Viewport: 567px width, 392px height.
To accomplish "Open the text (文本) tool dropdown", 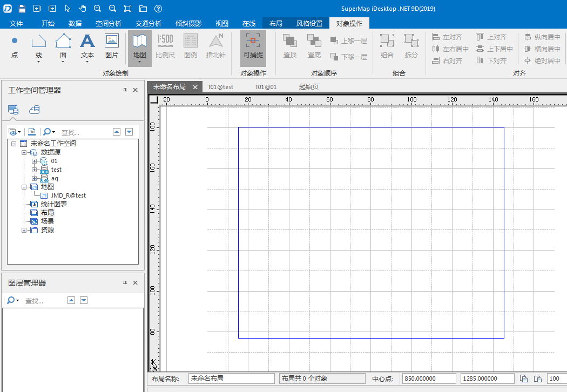I will (x=87, y=62).
